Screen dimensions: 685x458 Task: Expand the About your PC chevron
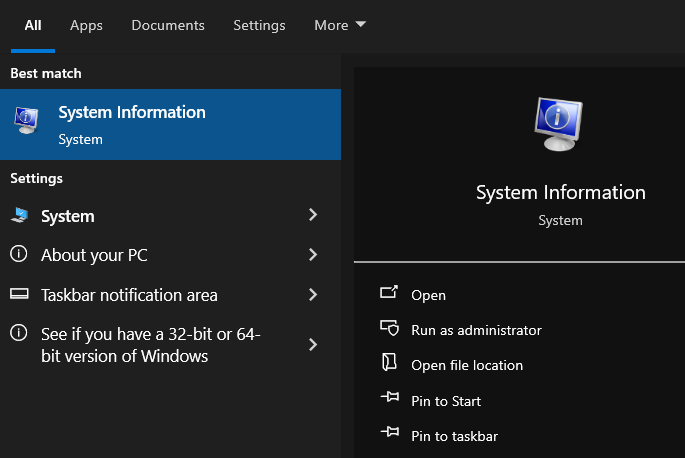[313, 255]
